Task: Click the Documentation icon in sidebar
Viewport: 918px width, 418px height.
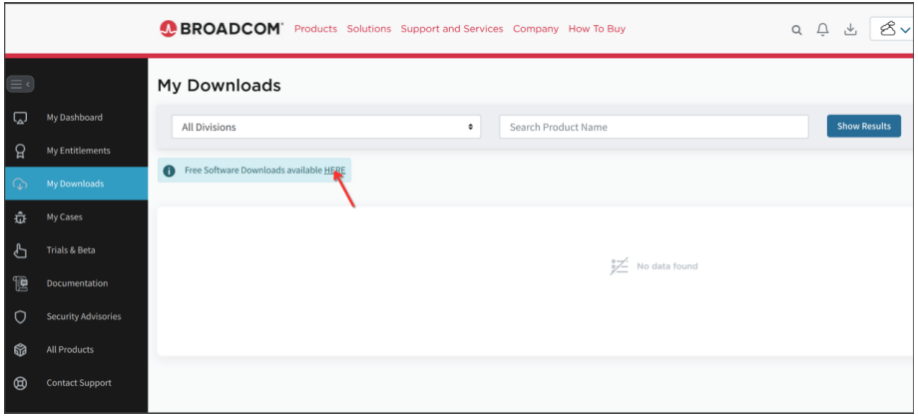Action: pyautogui.click(x=20, y=283)
